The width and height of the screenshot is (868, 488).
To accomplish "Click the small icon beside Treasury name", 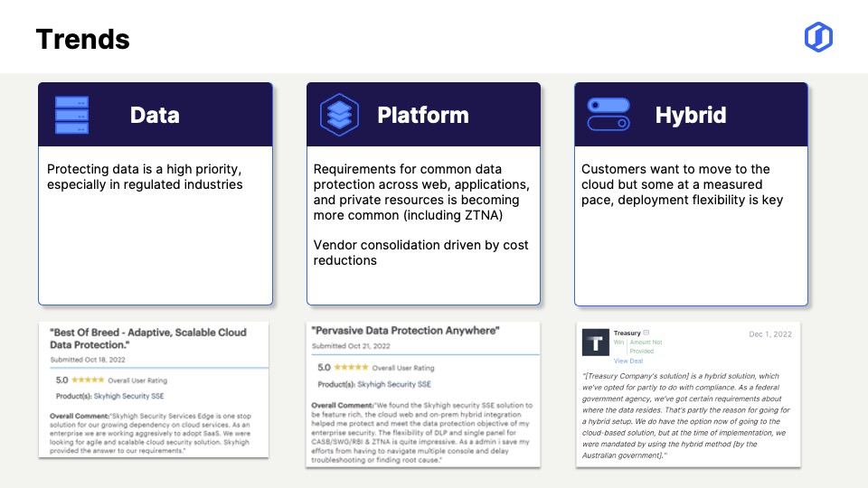I will click(646, 333).
